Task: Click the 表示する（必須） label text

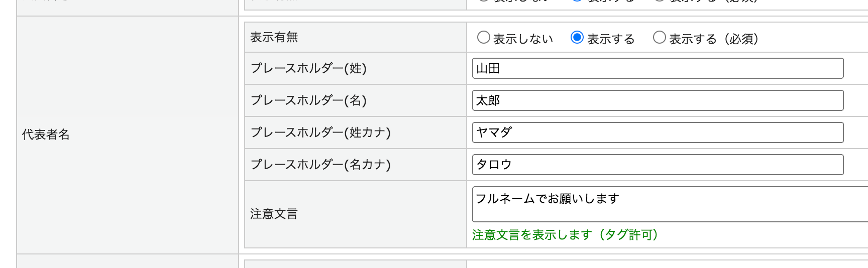Action: tap(713, 39)
